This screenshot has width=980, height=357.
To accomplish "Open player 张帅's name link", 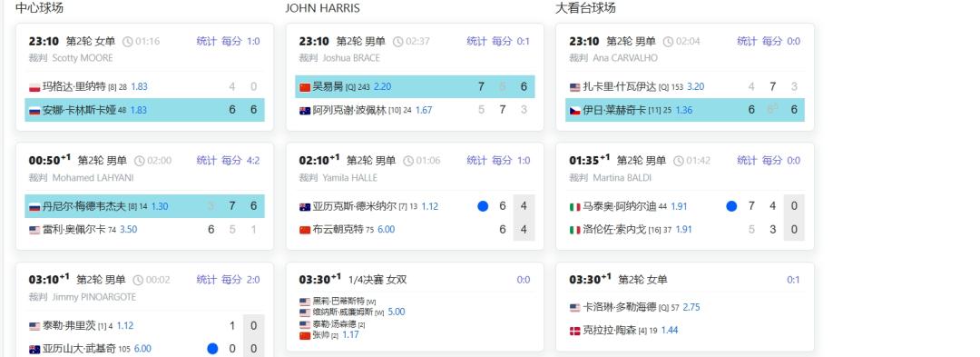I will [x=320, y=336].
